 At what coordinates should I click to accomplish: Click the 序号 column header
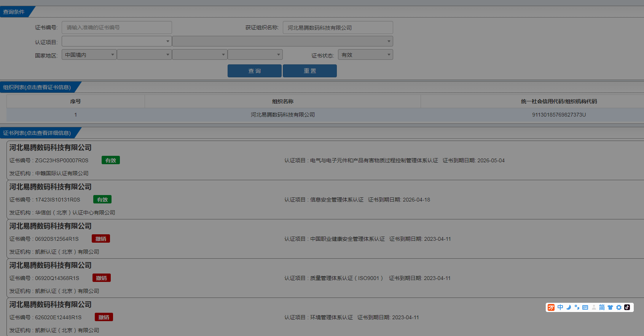click(75, 101)
